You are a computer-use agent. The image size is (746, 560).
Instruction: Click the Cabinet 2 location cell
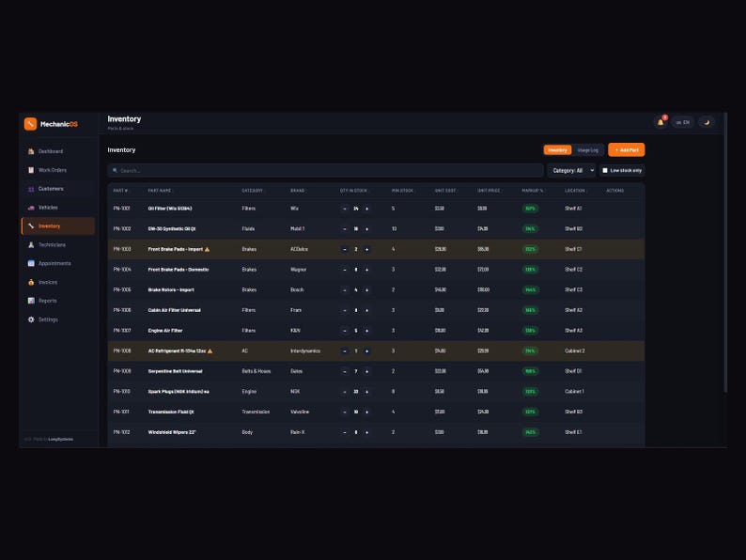(x=575, y=351)
